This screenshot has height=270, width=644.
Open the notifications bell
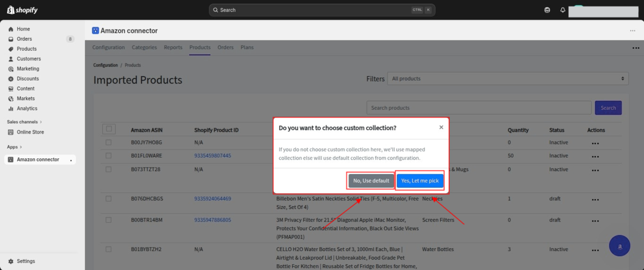point(563,10)
